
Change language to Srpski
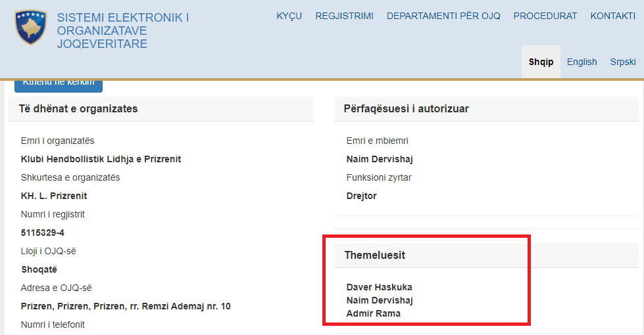pyautogui.click(x=622, y=62)
